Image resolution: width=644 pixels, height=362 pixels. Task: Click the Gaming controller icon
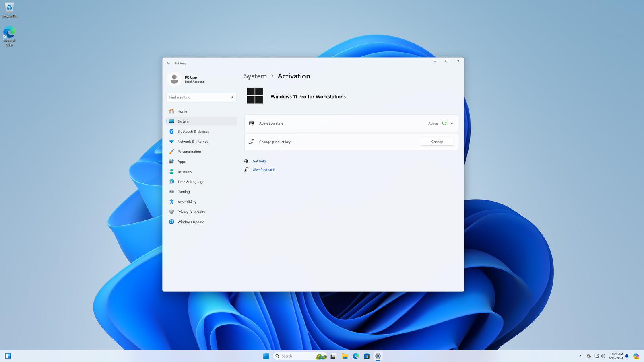coord(171,192)
